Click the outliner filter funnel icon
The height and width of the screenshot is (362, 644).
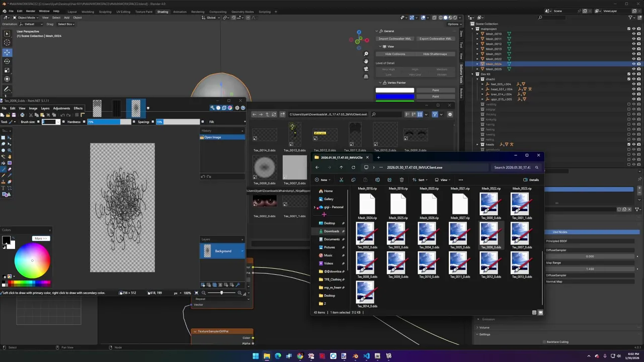631,18
